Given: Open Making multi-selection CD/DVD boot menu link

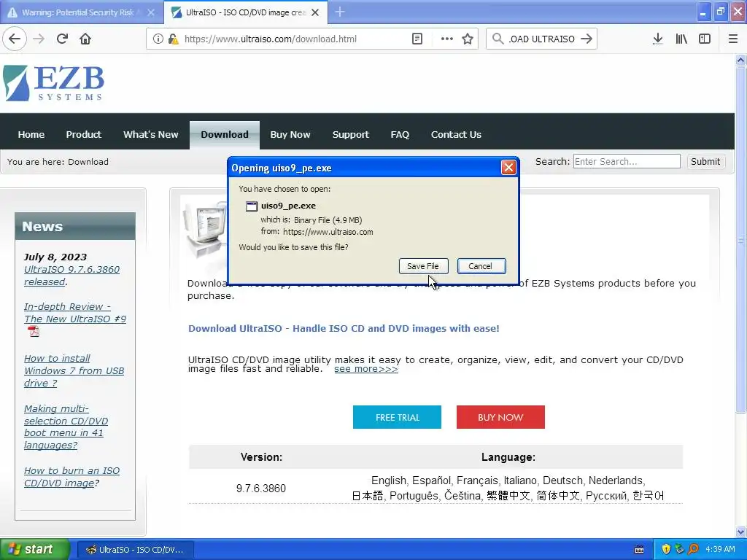Looking at the screenshot, I should [x=66, y=427].
